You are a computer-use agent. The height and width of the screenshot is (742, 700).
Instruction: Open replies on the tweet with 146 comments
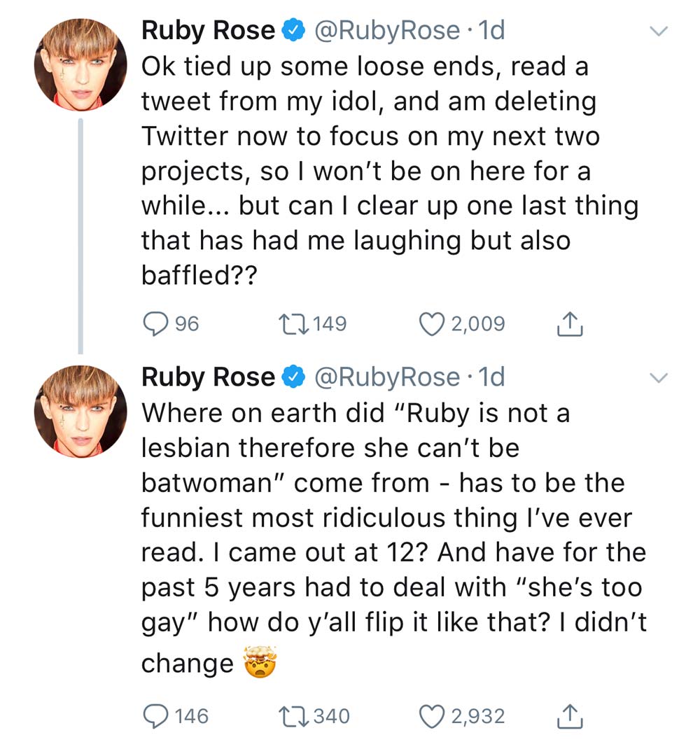153,715
